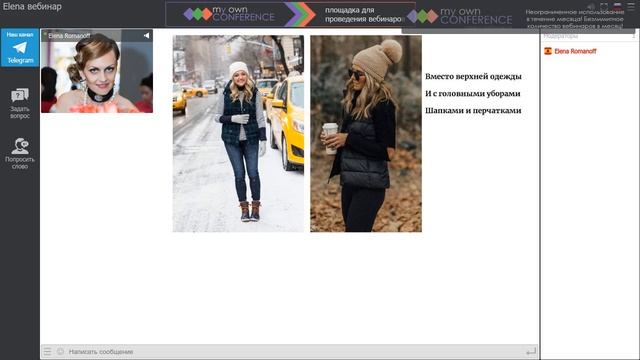Toggle the sound volume icon in header

click(591, 6)
